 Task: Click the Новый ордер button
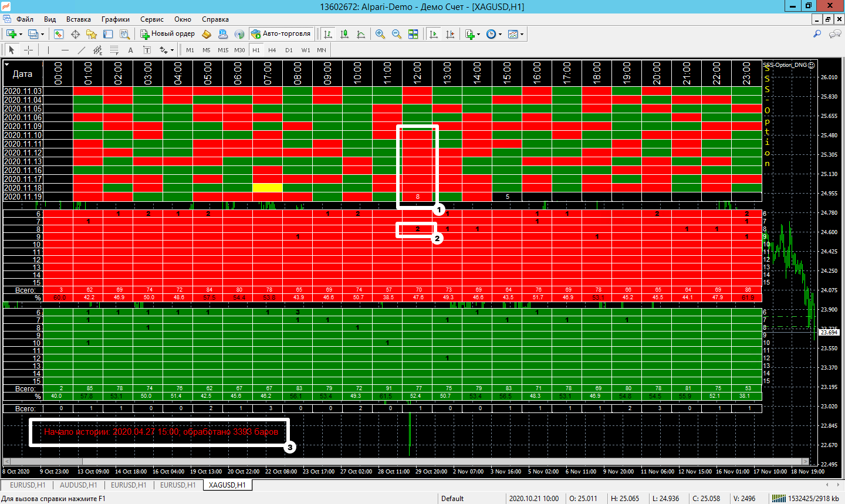point(167,34)
